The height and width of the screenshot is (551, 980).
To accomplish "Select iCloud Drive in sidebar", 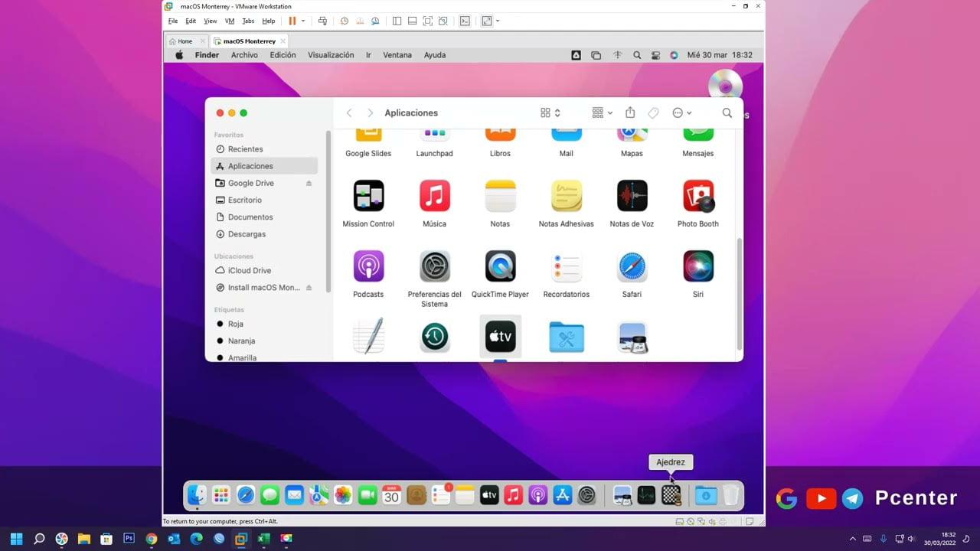I will (264, 270).
